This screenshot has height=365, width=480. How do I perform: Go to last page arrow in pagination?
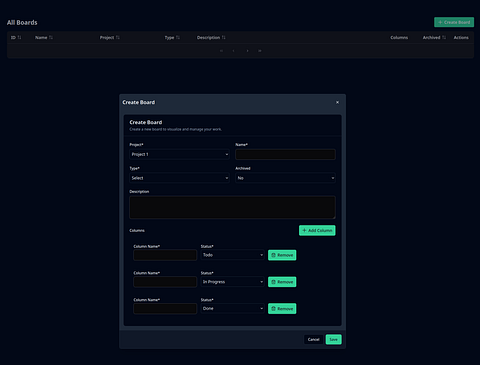260,51
